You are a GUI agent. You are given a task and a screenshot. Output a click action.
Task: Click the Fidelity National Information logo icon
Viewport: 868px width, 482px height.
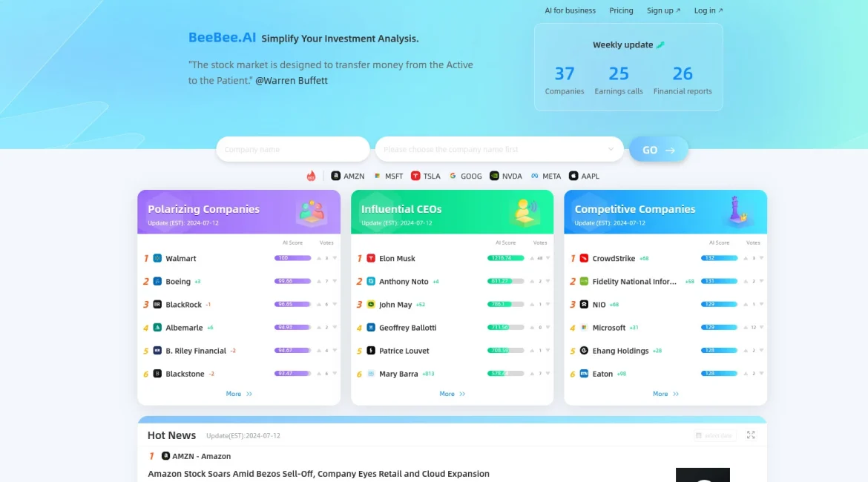pos(584,282)
